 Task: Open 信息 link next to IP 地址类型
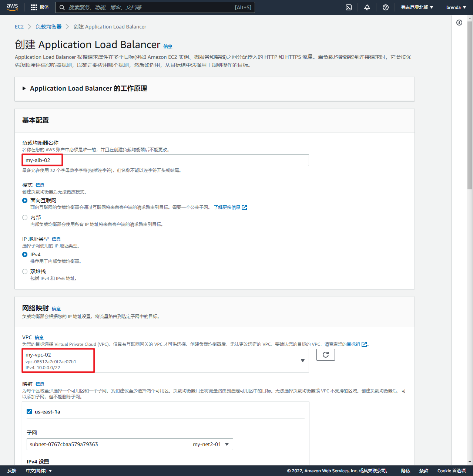point(56,239)
